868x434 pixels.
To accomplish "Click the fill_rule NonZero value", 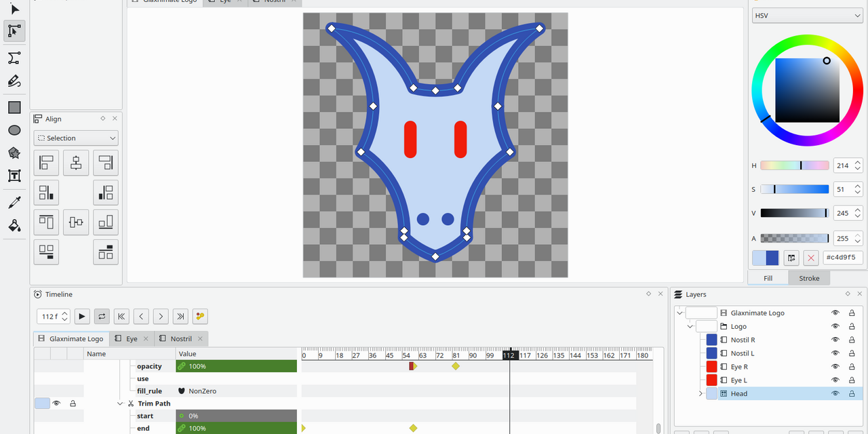I will [x=236, y=391].
